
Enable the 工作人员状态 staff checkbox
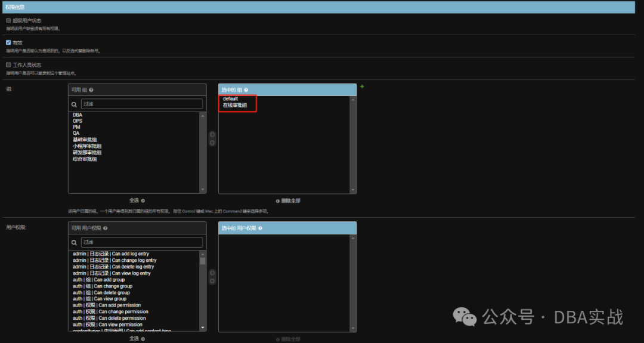[x=8, y=64]
